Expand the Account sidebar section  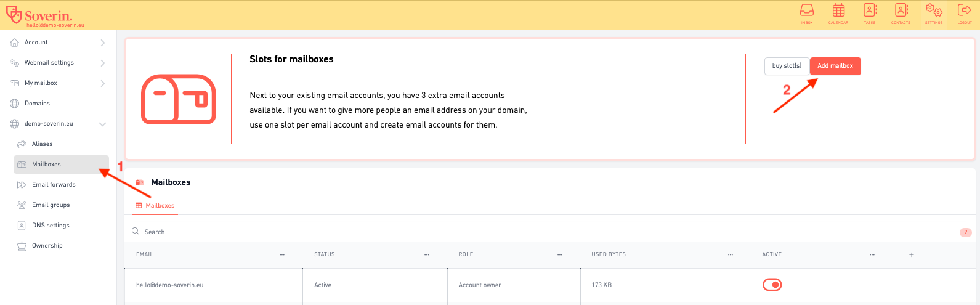[x=102, y=43]
